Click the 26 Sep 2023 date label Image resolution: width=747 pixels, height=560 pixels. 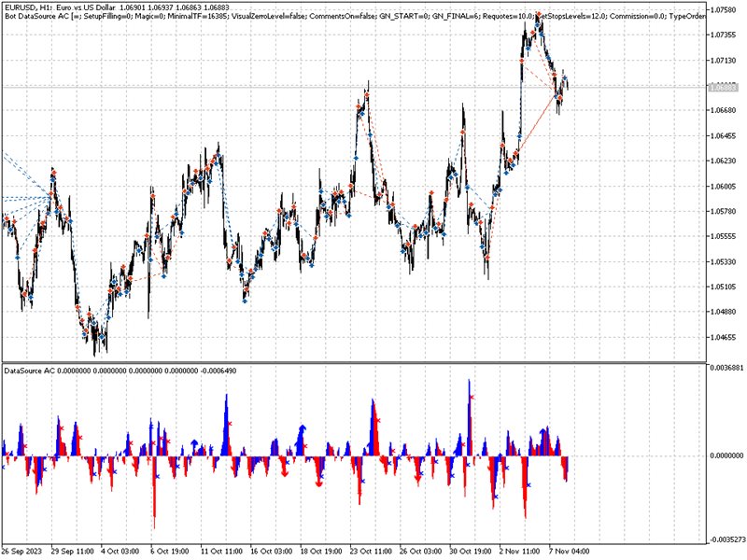(22, 551)
